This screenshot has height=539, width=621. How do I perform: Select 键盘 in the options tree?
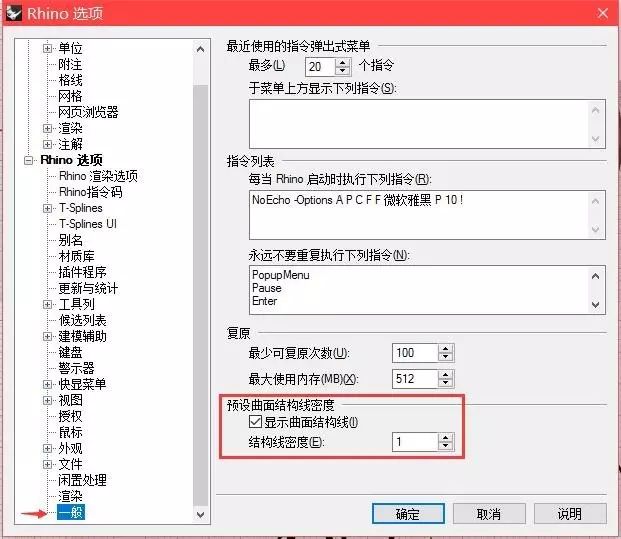pos(70,352)
